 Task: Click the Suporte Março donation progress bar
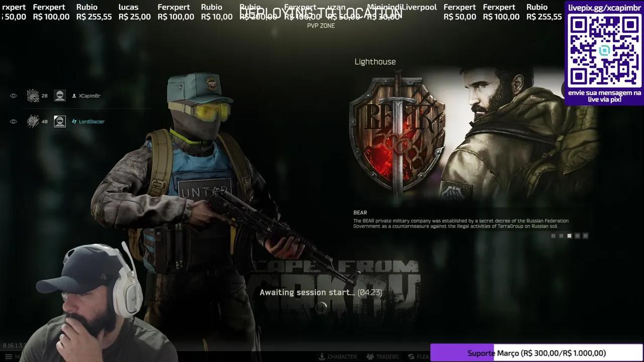point(536,353)
